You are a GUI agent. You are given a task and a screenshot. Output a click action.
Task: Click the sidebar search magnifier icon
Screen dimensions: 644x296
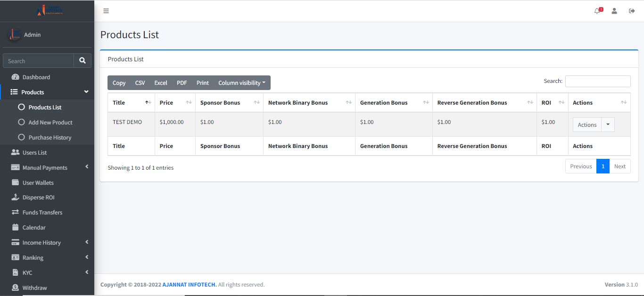[x=83, y=61]
